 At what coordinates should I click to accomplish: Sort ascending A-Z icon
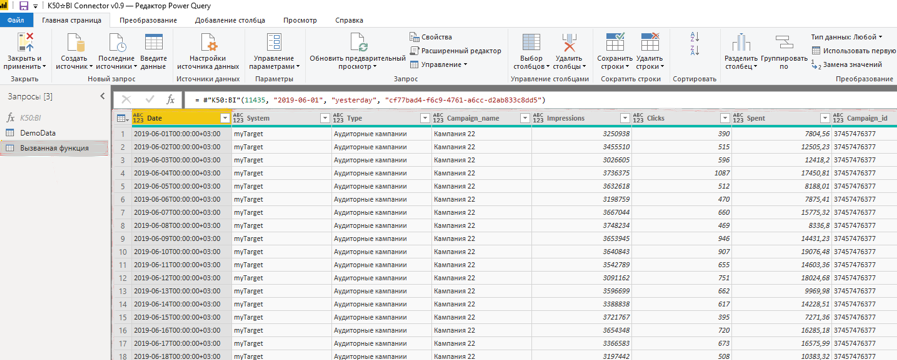coord(695,37)
